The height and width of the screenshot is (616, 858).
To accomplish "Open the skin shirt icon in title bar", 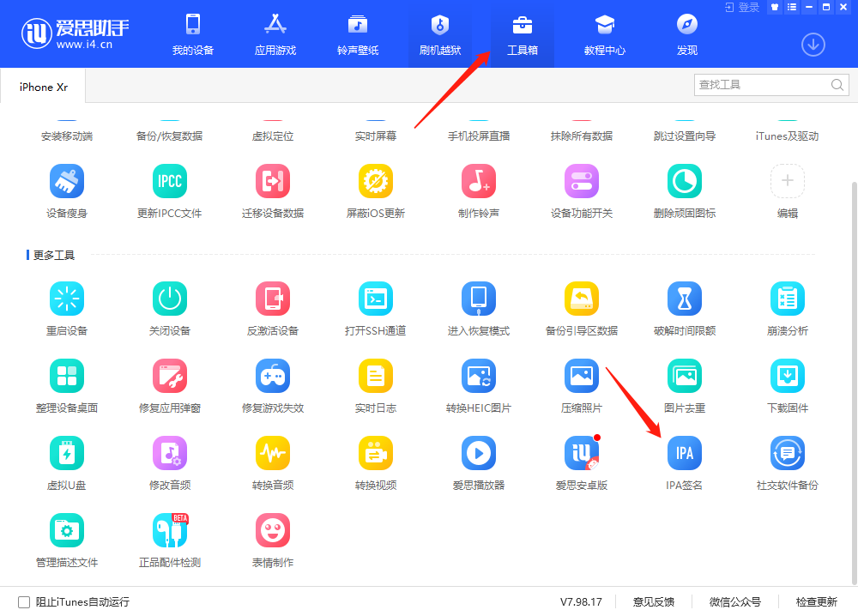I will [774, 7].
